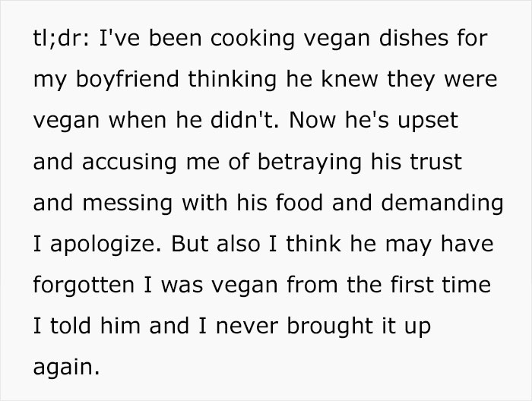
Task: Click the word "trust" ending the fourth line
Action: point(435,162)
